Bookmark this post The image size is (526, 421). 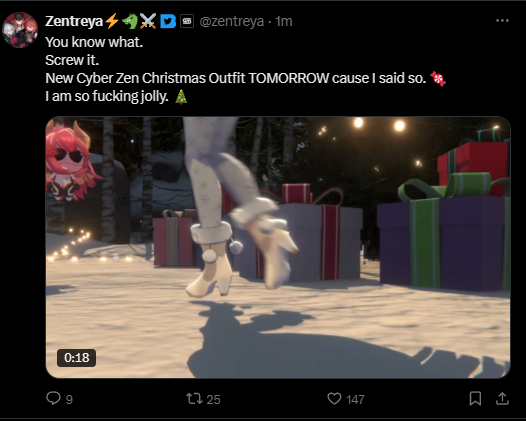[x=475, y=399]
